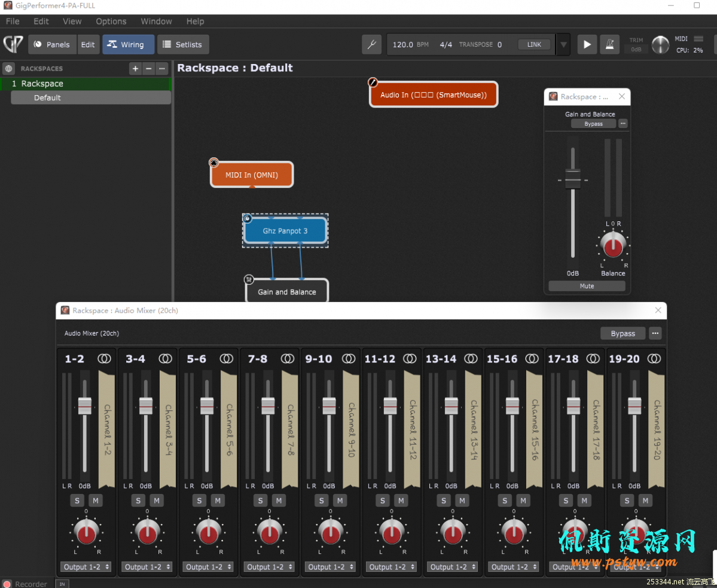Start playback with the play button

coord(587,44)
